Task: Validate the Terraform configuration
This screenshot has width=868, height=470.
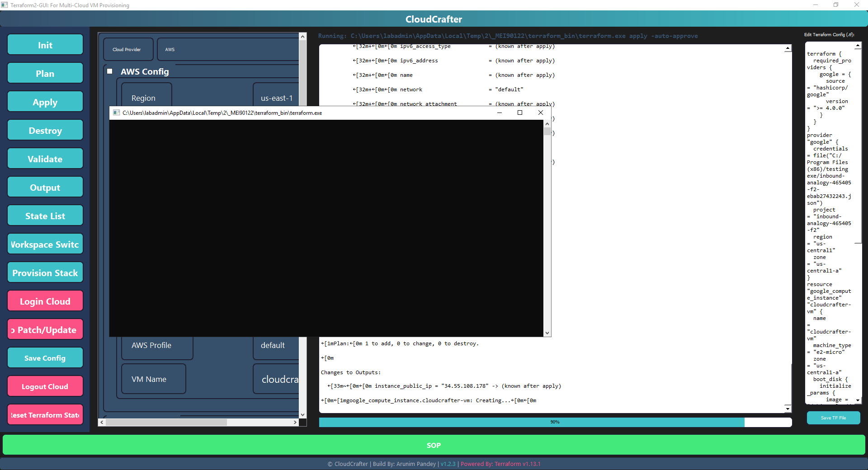Action: click(x=45, y=158)
